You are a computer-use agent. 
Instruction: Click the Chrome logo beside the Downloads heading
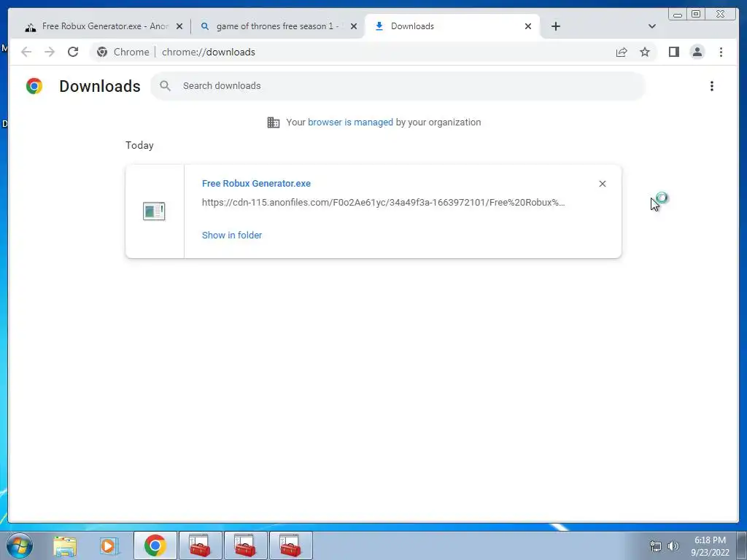34,86
